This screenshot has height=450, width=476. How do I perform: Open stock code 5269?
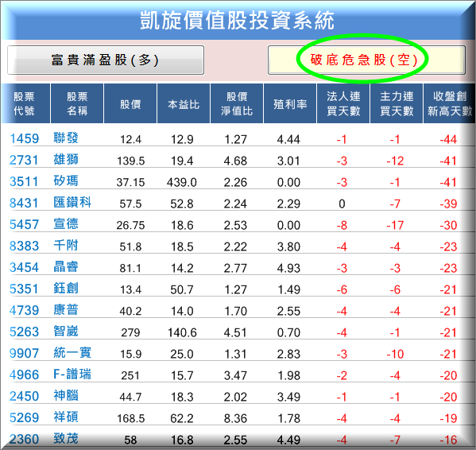[25, 418]
